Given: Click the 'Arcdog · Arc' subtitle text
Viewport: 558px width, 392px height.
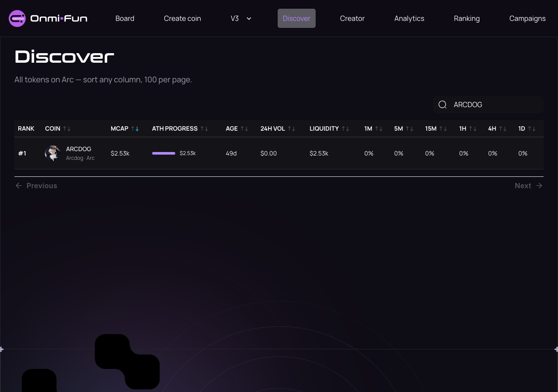Looking at the screenshot, I should [80, 158].
